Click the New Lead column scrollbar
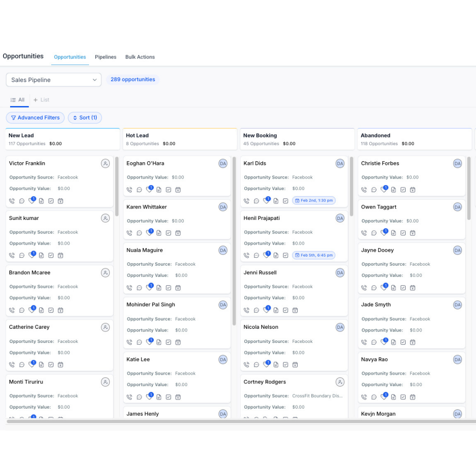476x476 pixels. click(x=116, y=186)
